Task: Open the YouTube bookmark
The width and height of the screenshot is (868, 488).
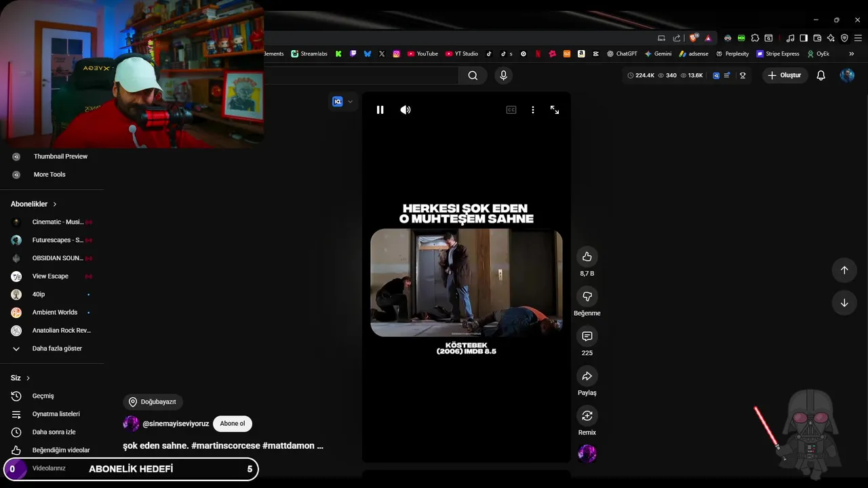Action: point(422,54)
